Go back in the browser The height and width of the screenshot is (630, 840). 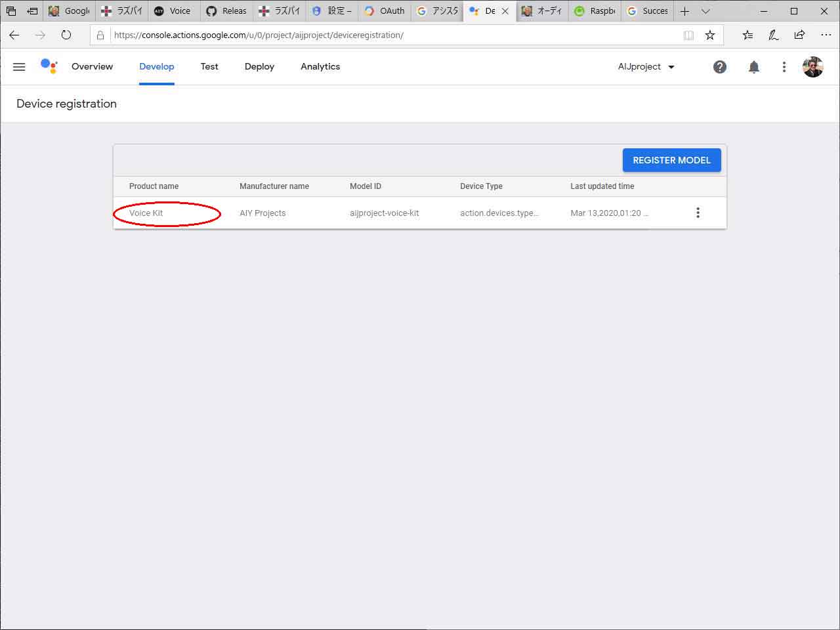[14, 35]
